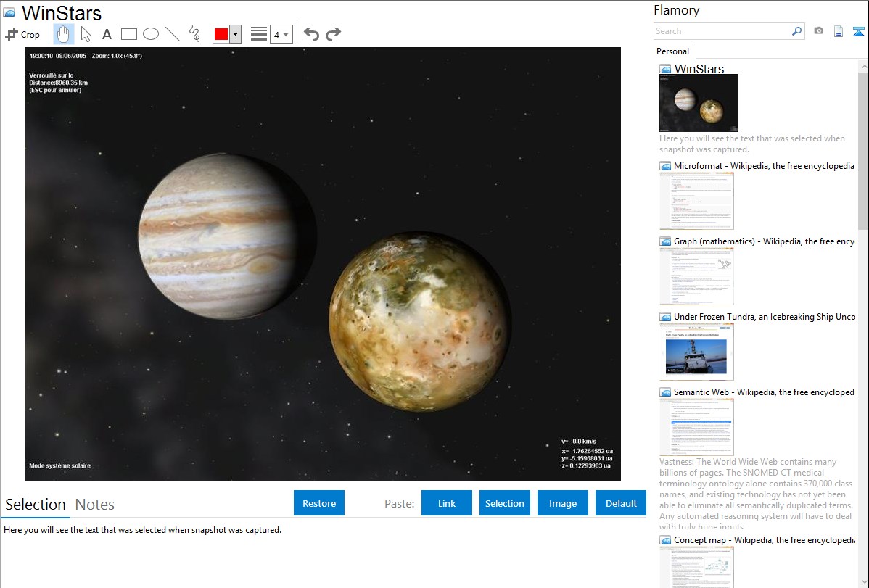This screenshot has height=588, width=869.
Task: Open the Under Frozen Tundra snapshot thumbnail
Action: click(696, 352)
